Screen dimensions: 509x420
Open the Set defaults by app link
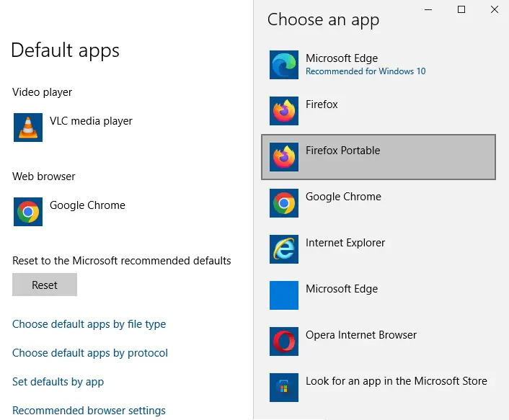(x=58, y=382)
